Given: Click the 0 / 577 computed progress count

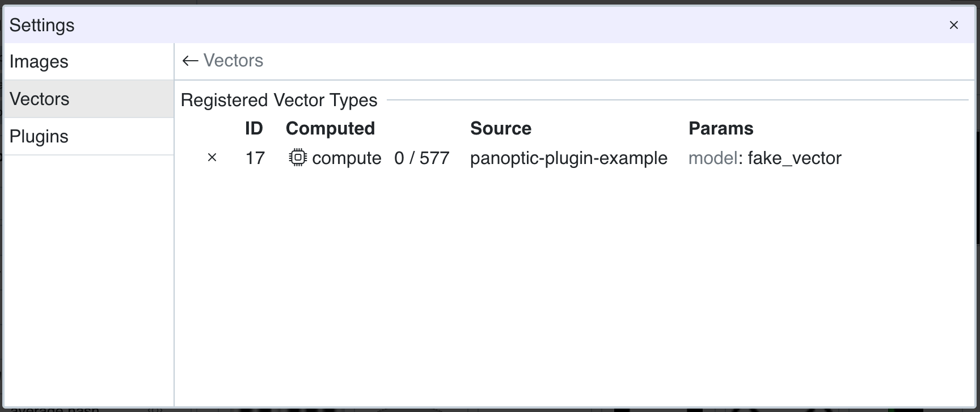Looking at the screenshot, I should click(x=422, y=158).
